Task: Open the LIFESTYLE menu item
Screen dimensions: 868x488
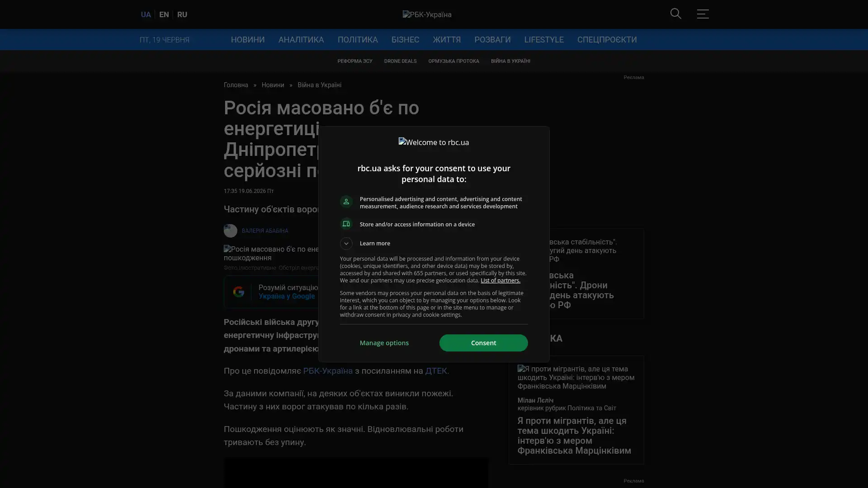Action: coord(544,40)
